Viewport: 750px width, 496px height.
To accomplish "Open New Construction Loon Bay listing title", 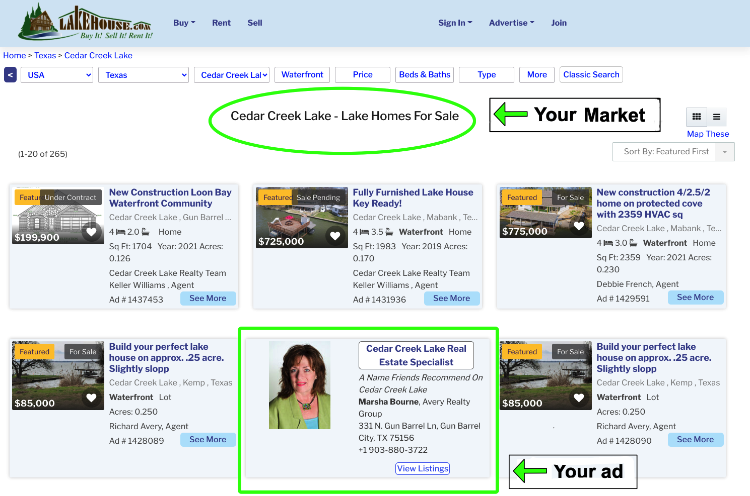I will [170, 198].
